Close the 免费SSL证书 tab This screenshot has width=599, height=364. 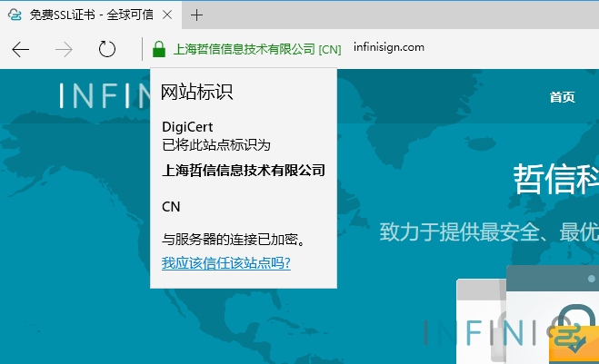tap(167, 15)
